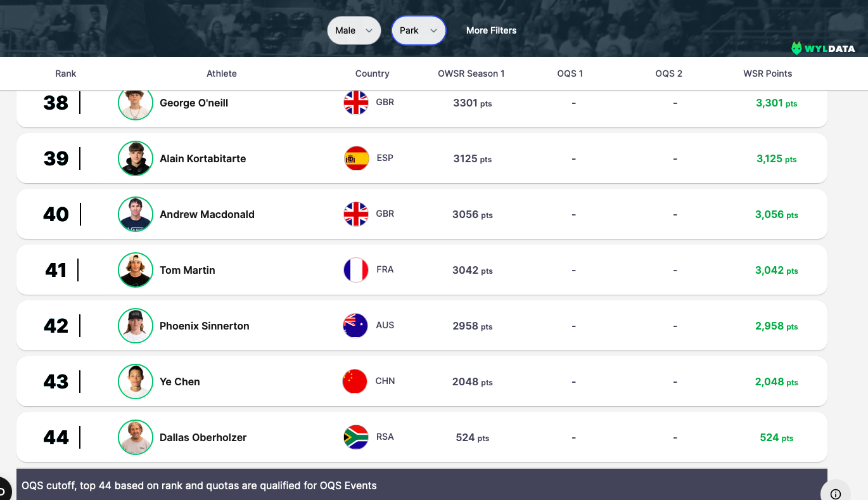Click the South Africa flag icon
The image size is (868, 500).
[355, 437]
